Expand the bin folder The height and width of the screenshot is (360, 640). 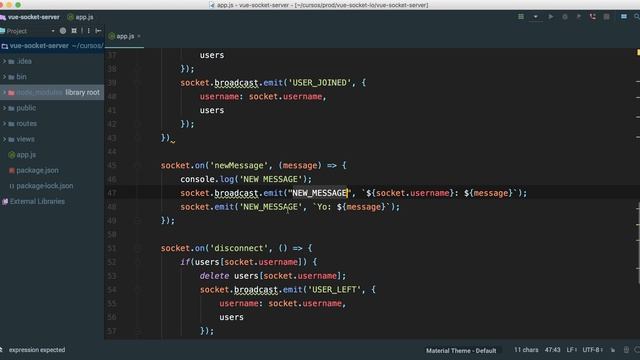pos(4,77)
